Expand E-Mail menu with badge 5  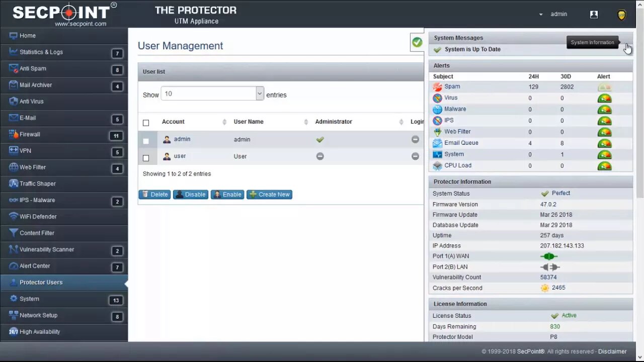pyautogui.click(x=64, y=118)
